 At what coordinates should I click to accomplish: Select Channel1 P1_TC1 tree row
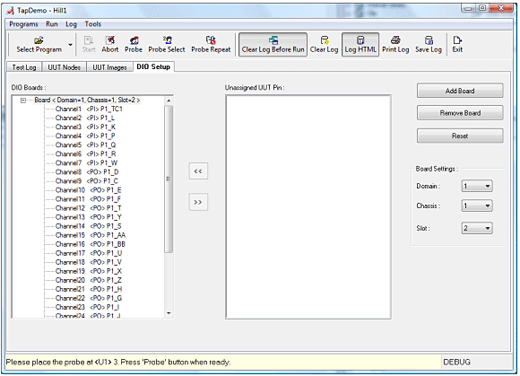89,109
